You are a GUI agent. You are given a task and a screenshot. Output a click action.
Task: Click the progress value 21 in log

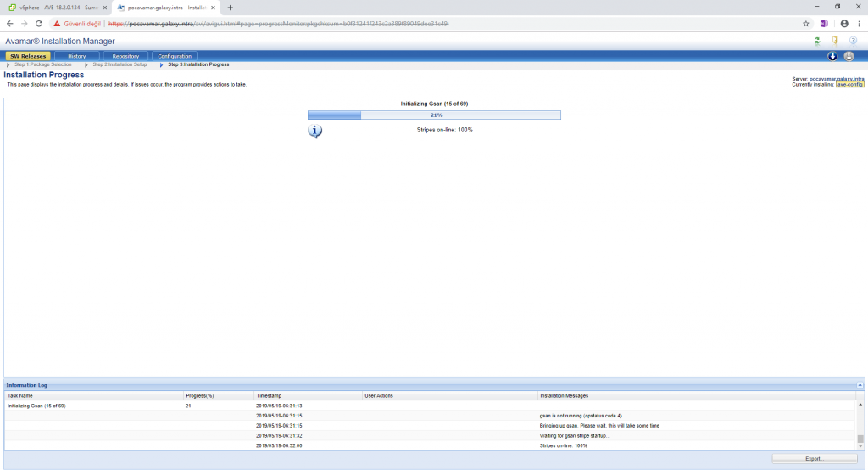pos(188,406)
